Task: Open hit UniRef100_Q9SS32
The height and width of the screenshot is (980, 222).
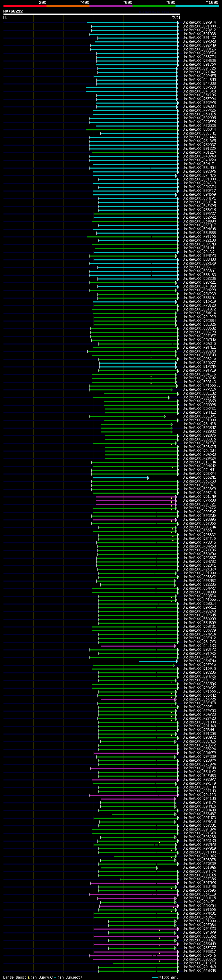Action: 199,535
